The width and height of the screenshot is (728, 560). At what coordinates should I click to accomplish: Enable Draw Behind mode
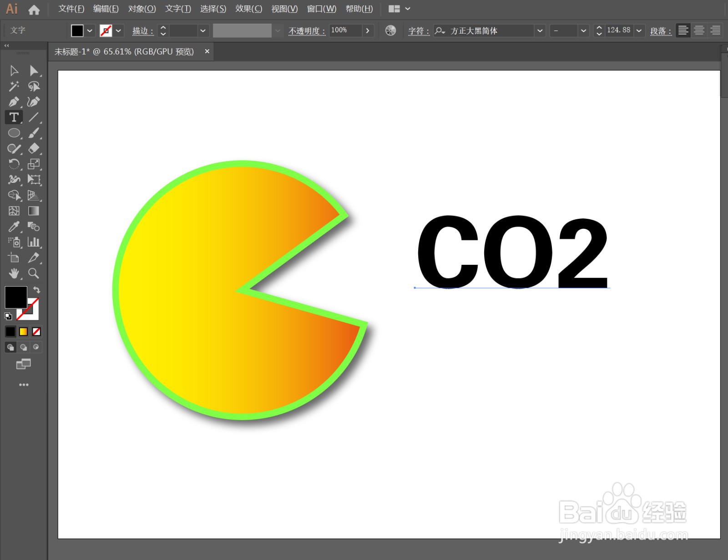point(23,347)
